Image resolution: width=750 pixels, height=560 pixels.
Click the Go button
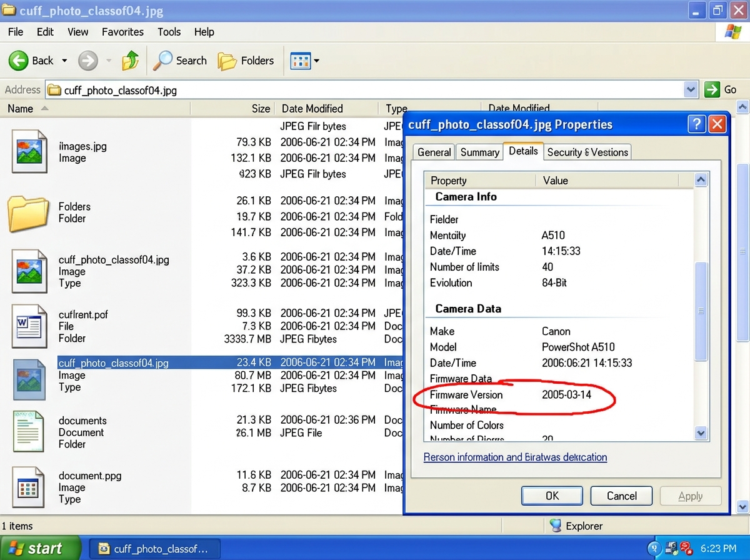pyautogui.click(x=721, y=89)
